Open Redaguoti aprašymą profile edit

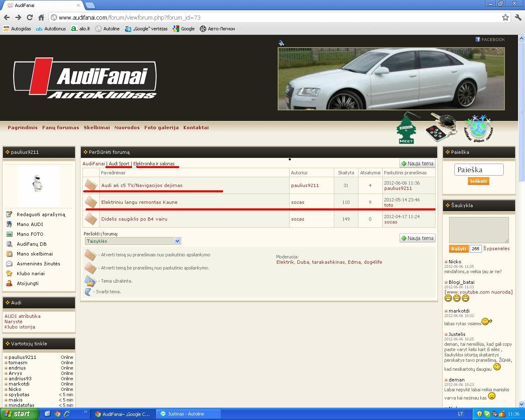pos(41,215)
